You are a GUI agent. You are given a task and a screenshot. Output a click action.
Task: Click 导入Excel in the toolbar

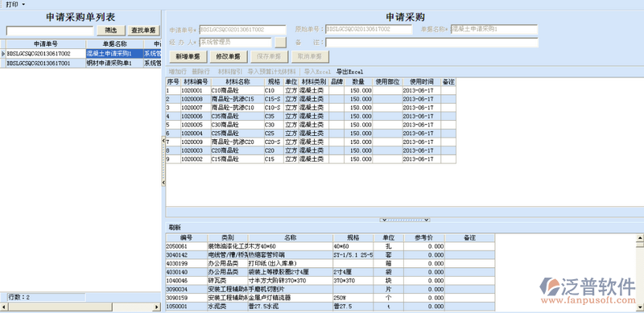coord(317,72)
